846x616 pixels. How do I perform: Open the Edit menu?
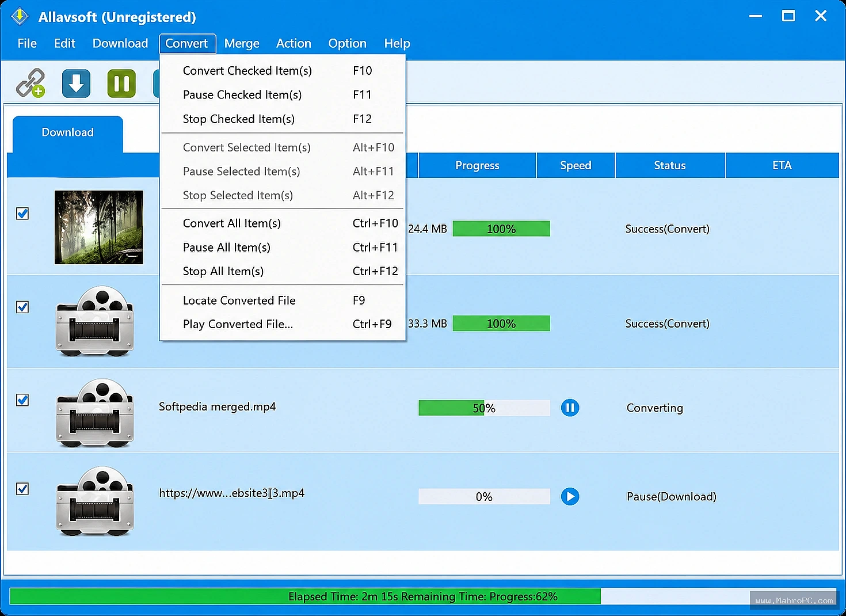click(x=64, y=43)
